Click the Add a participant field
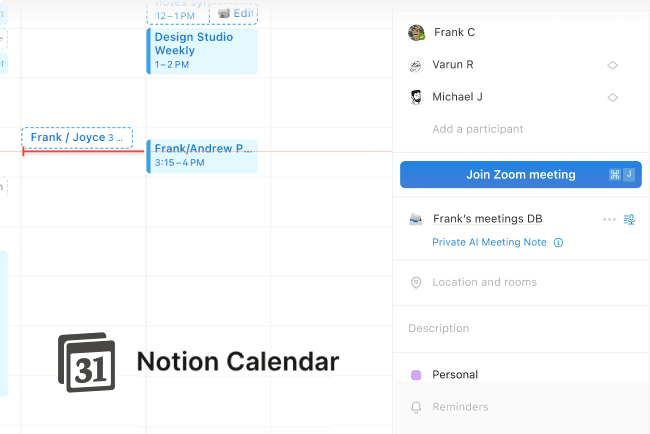The width and height of the screenshot is (650, 434). 477,129
